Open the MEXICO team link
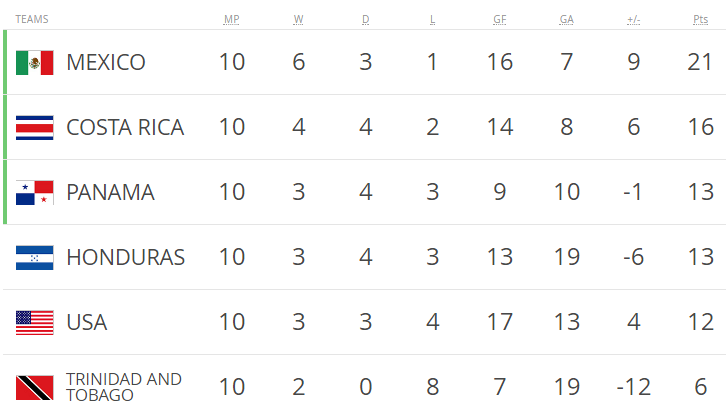 coord(105,63)
